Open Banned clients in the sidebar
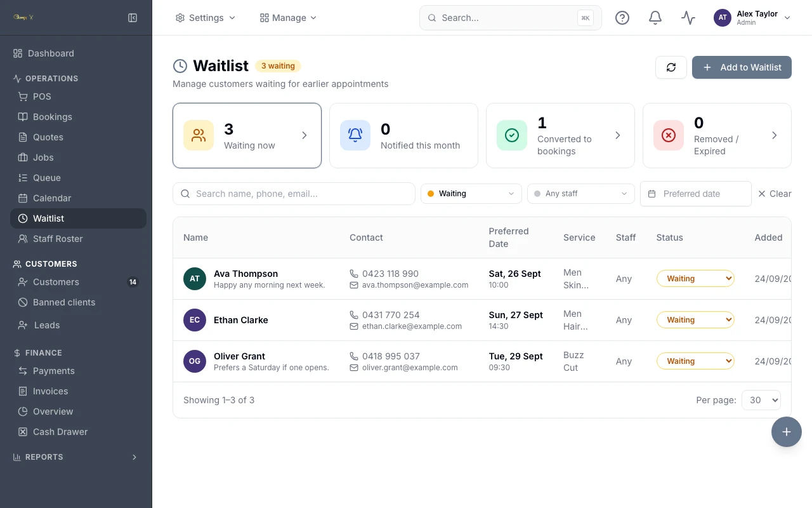Screen dimensions: 812x508 tap(79, 302)
